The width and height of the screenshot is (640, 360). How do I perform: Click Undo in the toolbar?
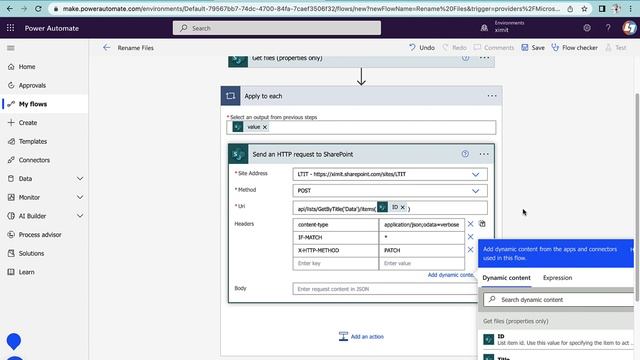tap(422, 48)
